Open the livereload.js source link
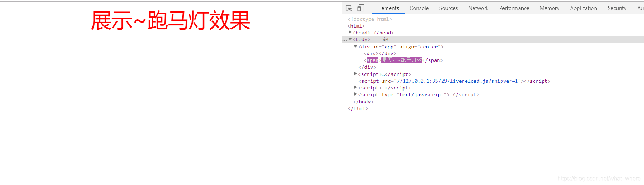This screenshot has height=185, width=644. click(x=457, y=81)
